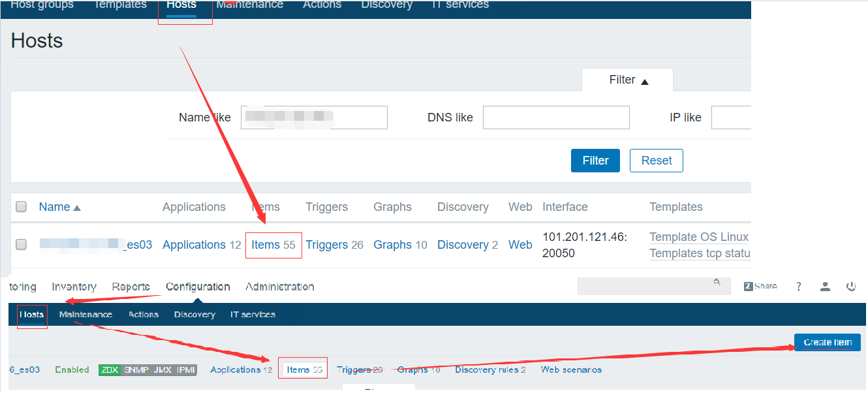The height and width of the screenshot is (393, 868).
Task: Open Graphs 10 link in the host table row
Action: tap(400, 245)
